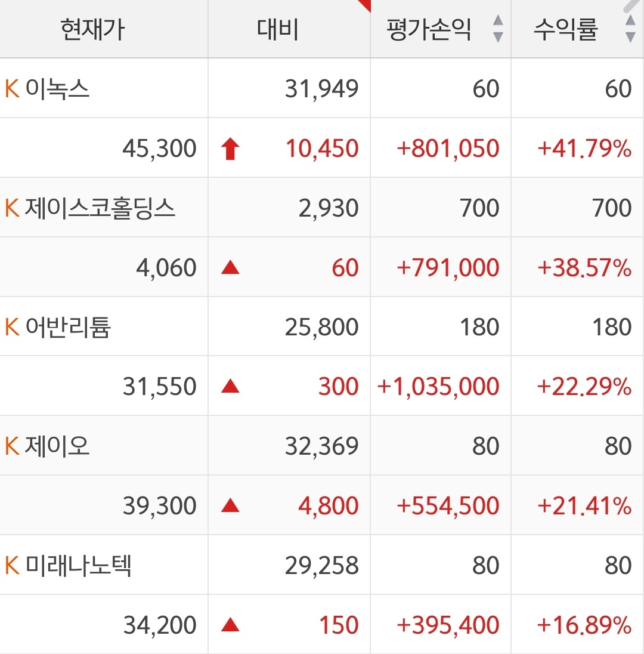Viewport: 644px width, 654px height.
Task: Click the K market icon beside 제이오
Action: 12,446
